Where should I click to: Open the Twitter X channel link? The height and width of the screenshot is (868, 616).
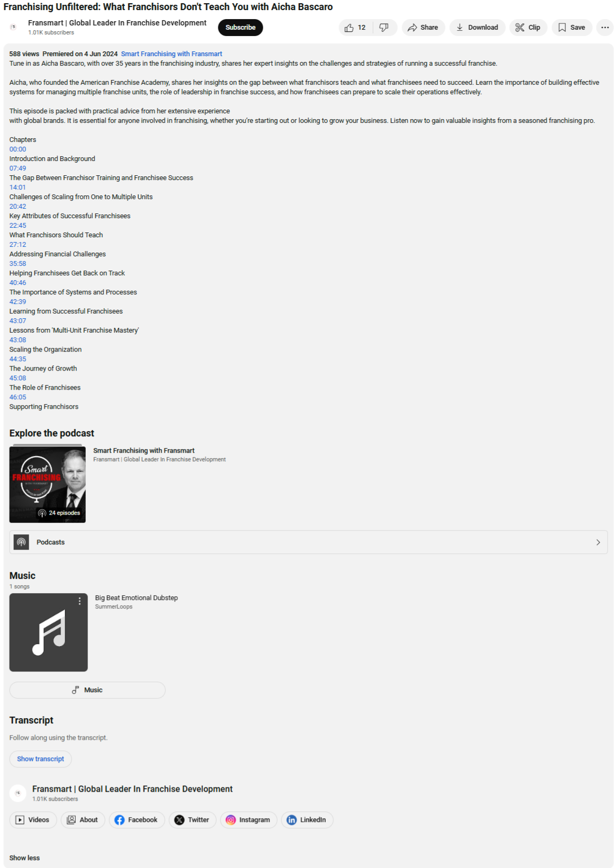192,820
